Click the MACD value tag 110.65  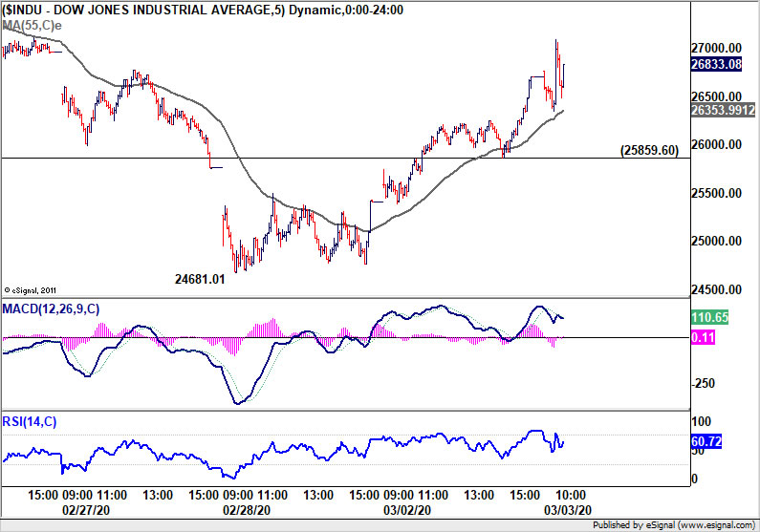[x=709, y=317]
